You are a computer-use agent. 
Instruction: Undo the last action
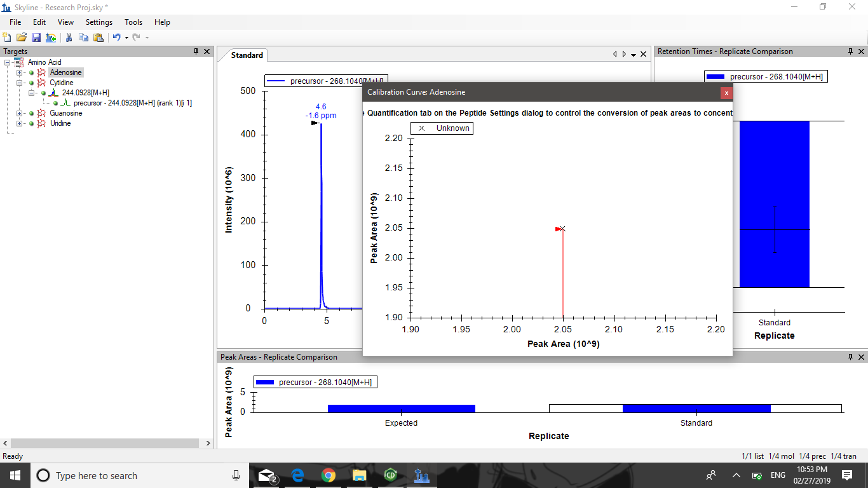tap(116, 37)
